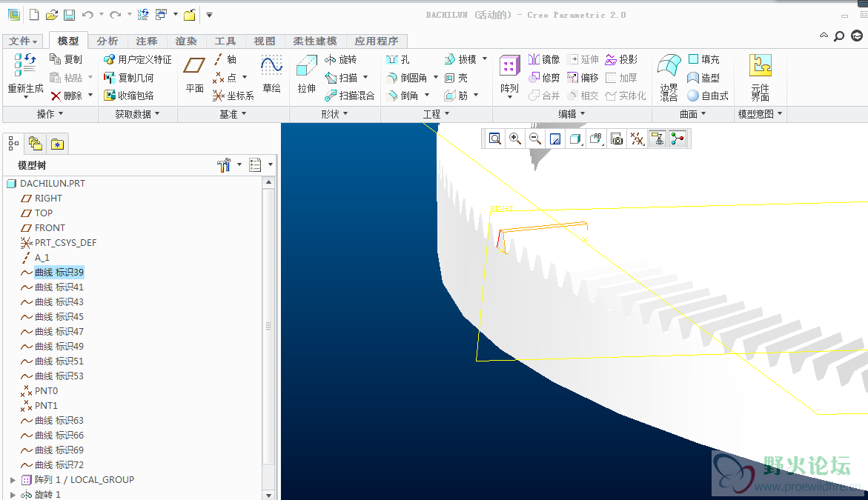Toggle datum display filters icon
The height and width of the screenshot is (500, 868).
[x=637, y=139]
